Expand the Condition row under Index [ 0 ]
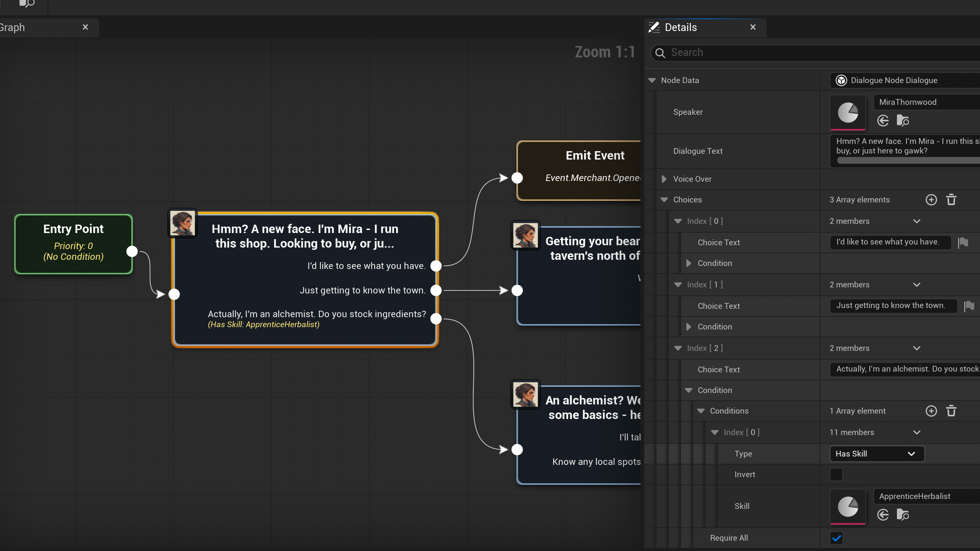Viewport: 980px width, 551px height. point(689,263)
